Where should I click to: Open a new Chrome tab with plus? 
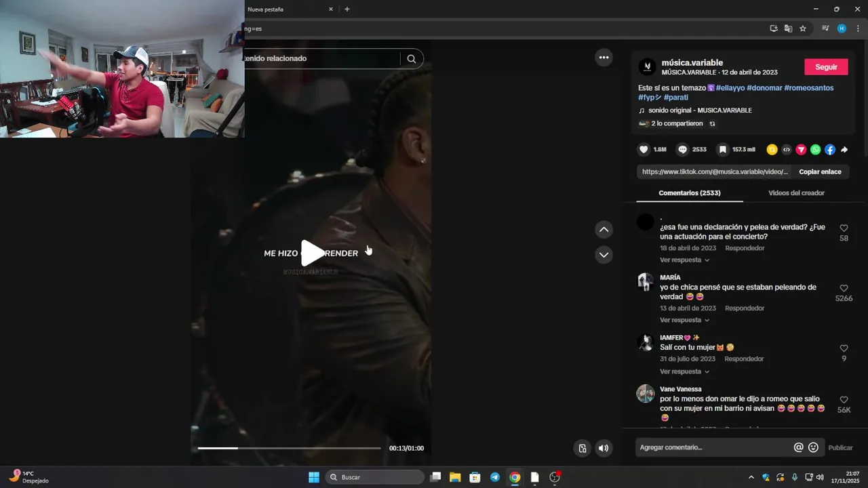click(347, 9)
